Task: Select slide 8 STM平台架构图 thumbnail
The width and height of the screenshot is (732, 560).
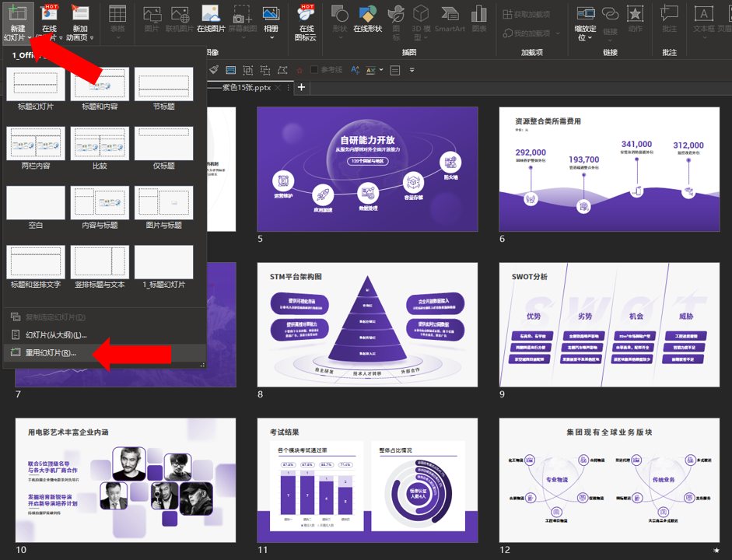Action: (367, 325)
